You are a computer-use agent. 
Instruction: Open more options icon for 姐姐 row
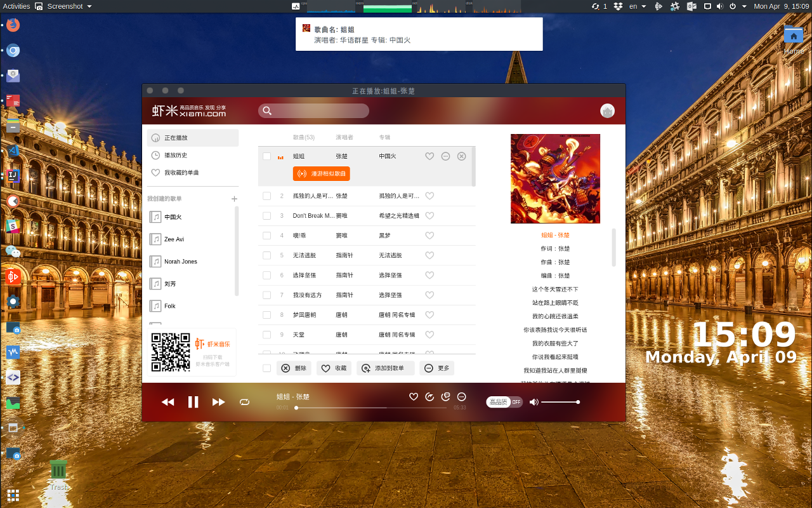(x=445, y=156)
